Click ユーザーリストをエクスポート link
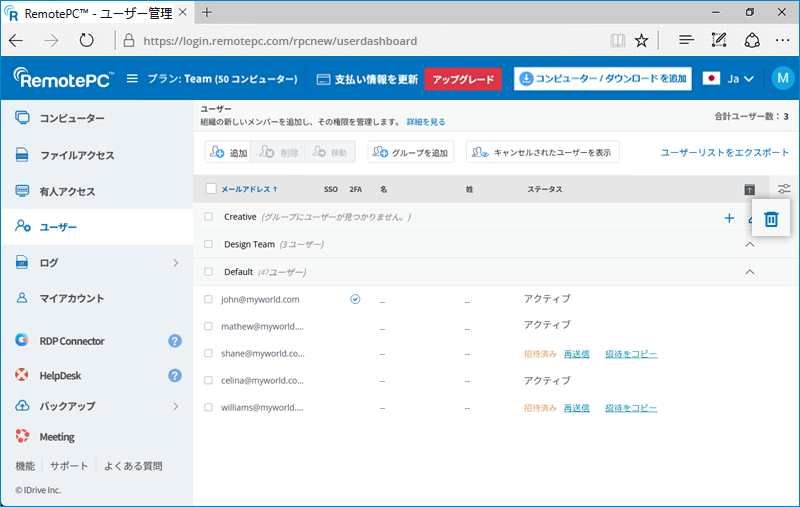The height and width of the screenshot is (507, 800). coord(724,152)
